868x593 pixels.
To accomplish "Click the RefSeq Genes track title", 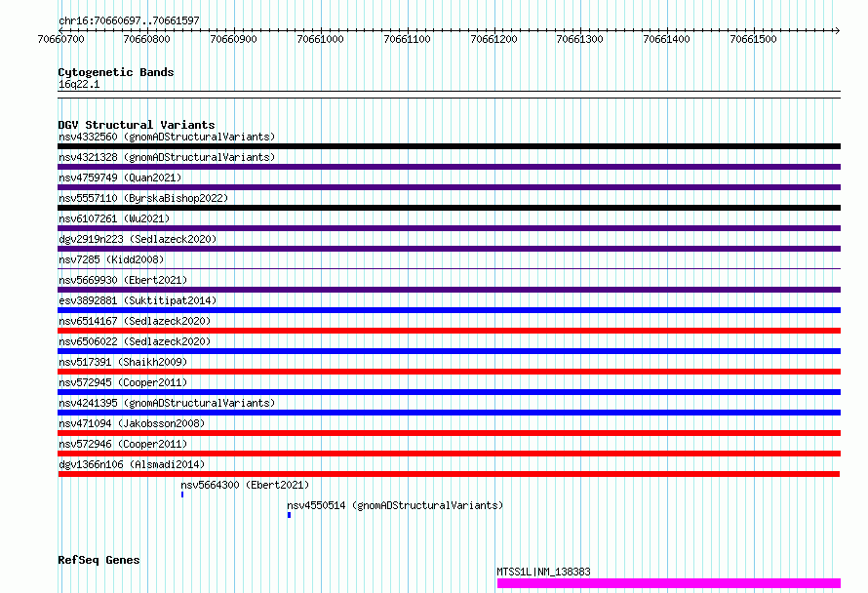I will (x=99, y=560).
